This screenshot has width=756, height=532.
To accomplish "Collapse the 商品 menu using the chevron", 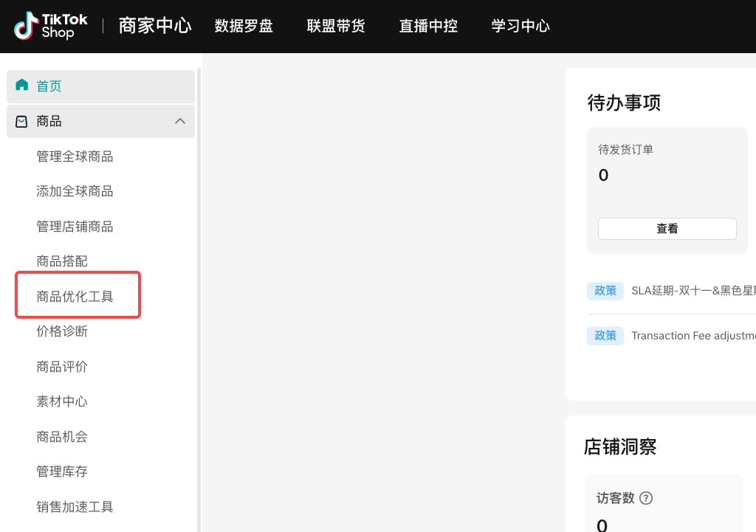I will [x=179, y=121].
